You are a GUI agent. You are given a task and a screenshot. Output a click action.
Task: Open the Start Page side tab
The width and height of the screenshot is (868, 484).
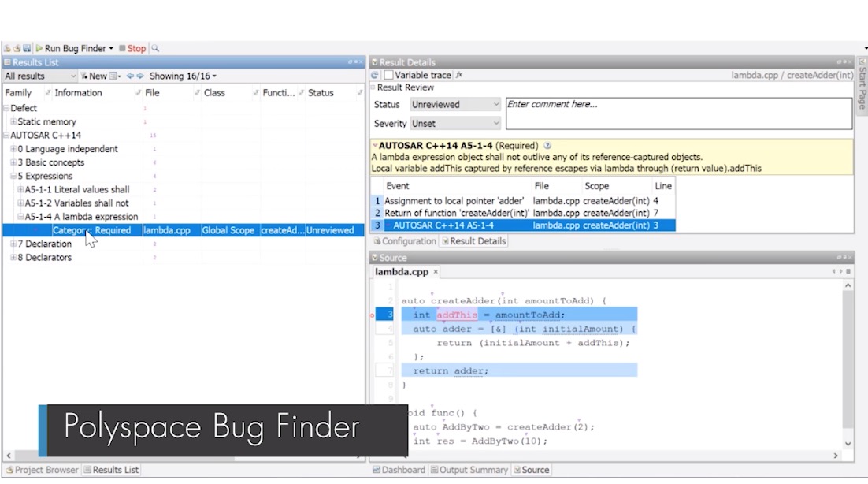(x=862, y=86)
